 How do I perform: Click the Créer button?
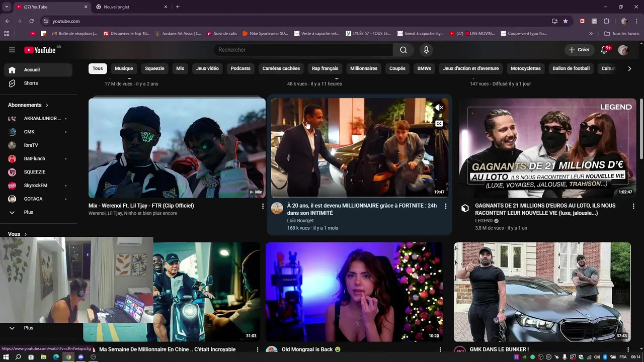point(579,50)
